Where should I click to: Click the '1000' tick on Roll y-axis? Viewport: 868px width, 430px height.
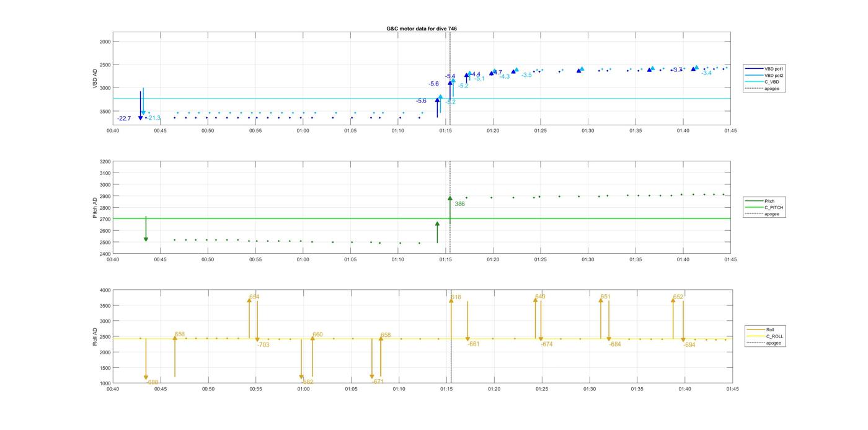point(105,383)
